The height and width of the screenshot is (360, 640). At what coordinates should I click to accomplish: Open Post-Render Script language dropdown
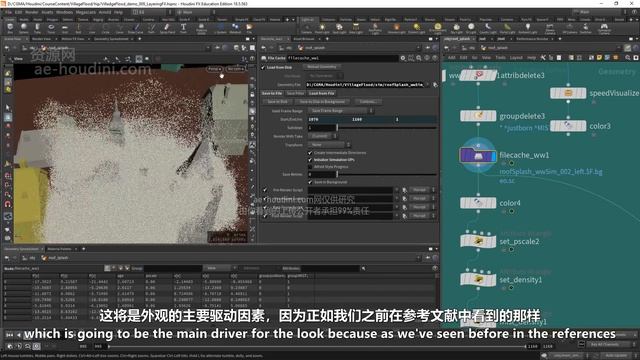click(x=421, y=216)
